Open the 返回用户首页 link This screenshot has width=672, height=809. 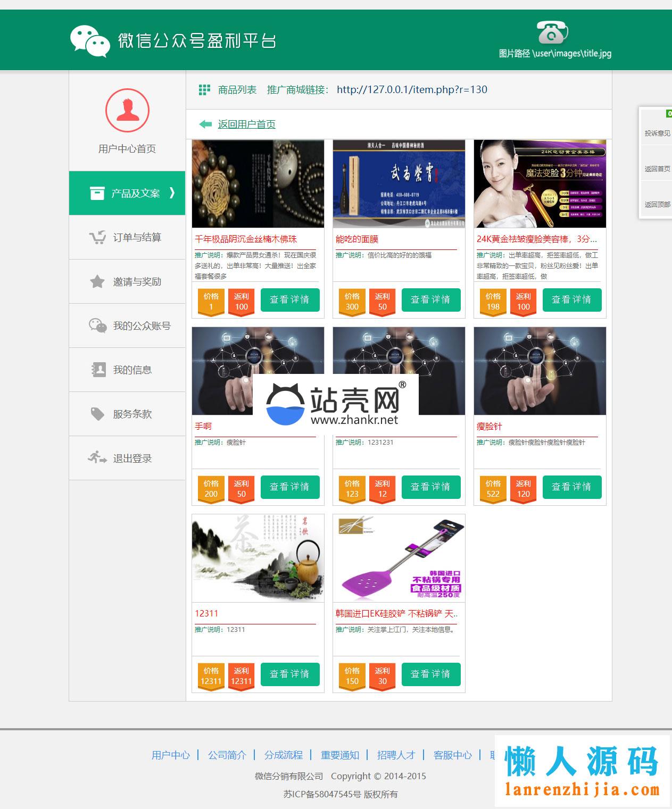[246, 124]
